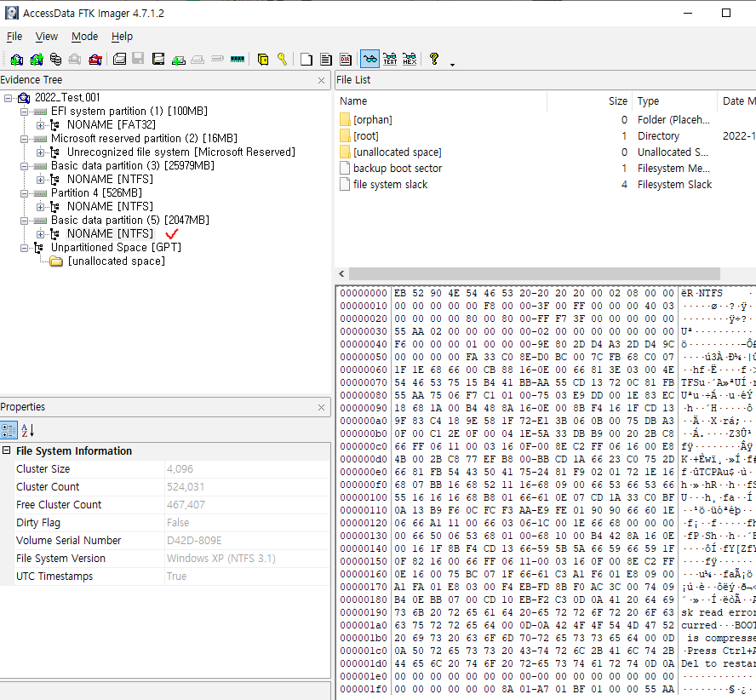Select the [orphan] folder in File List
756x700 pixels.
pyautogui.click(x=372, y=119)
